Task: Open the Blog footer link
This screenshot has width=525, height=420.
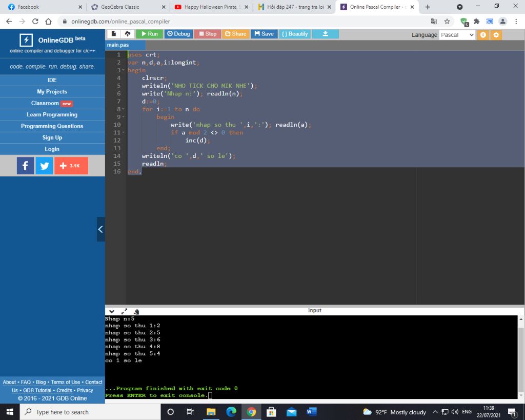Action: pyautogui.click(x=41, y=382)
